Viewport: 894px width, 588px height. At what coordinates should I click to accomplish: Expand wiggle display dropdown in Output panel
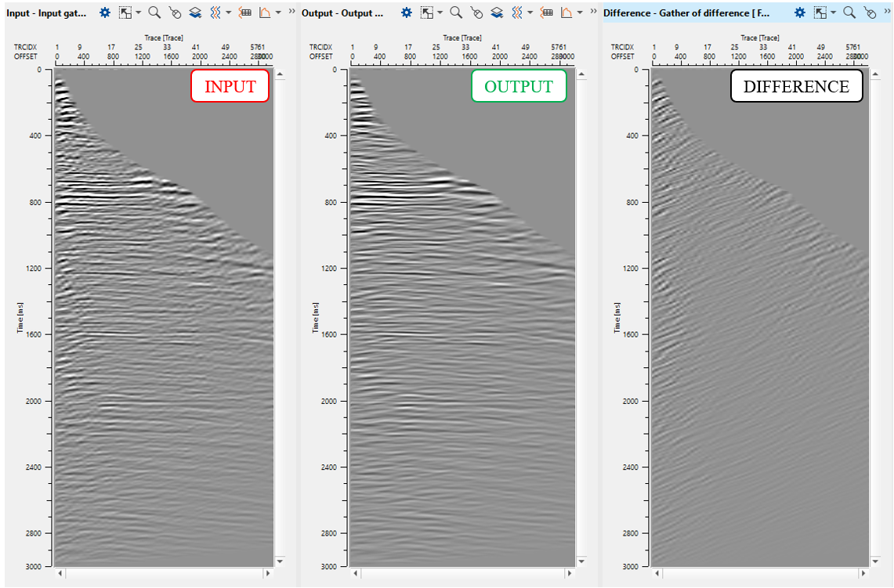tap(529, 13)
